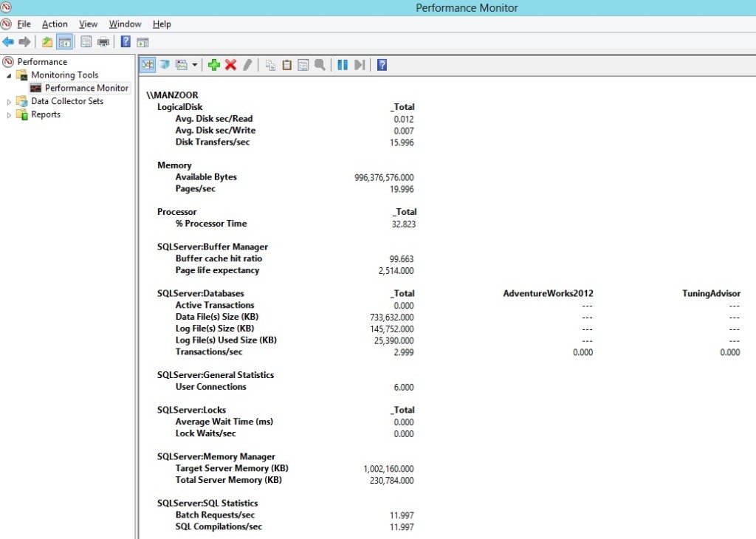Screen dimensions: 756x539
Task: Select Avg. Disk sec/Write counter
Action: [216, 130]
